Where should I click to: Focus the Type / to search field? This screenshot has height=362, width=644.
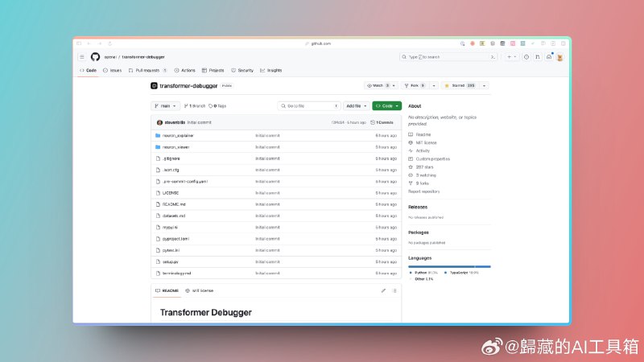(448, 57)
